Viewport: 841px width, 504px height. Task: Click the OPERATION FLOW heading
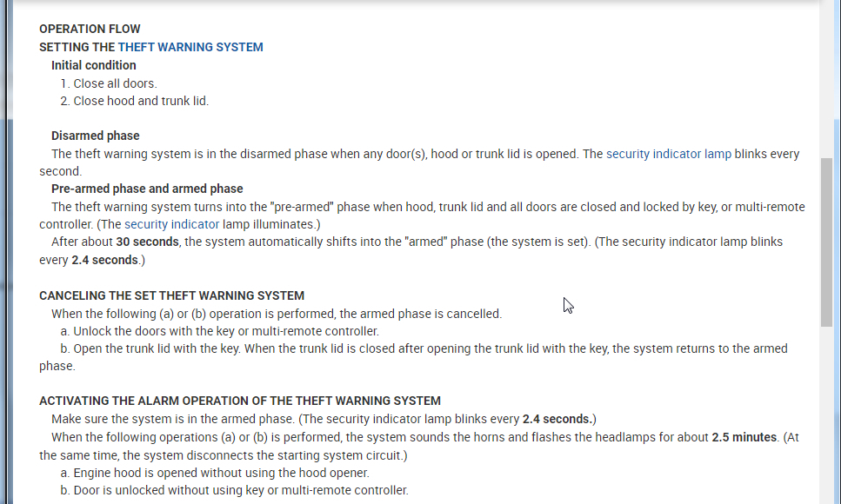click(90, 29)
